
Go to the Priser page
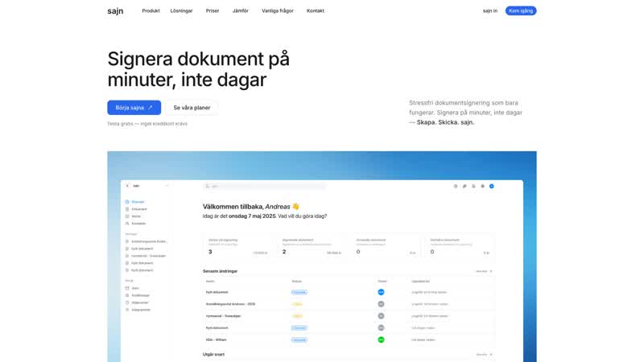[213, 10]
